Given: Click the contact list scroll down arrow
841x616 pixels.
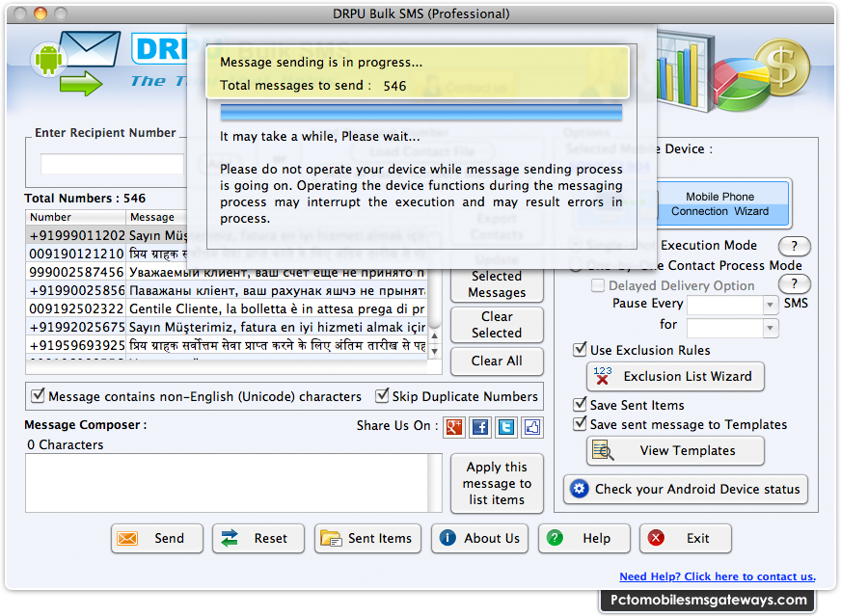Looking at the screenshot, I should 434,351.
